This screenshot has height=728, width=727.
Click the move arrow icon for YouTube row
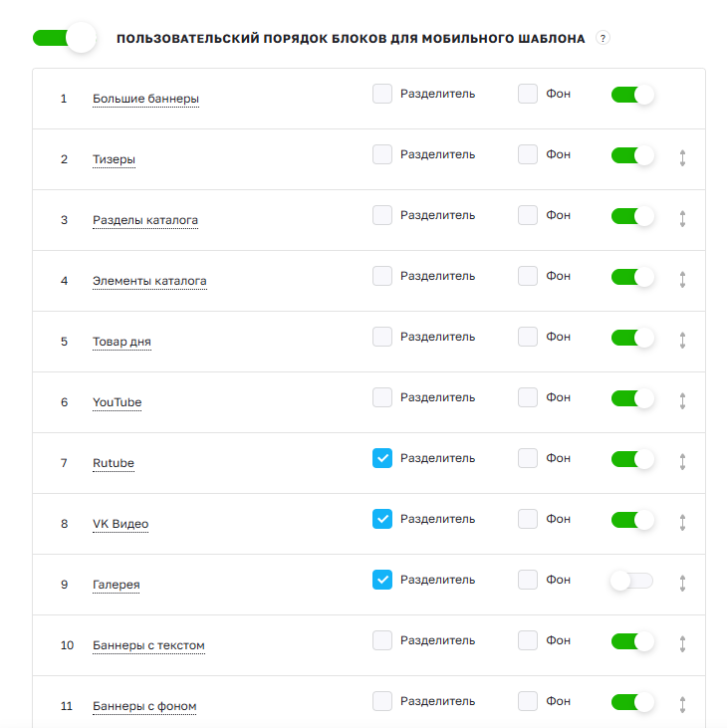click(x=682, y=401)
